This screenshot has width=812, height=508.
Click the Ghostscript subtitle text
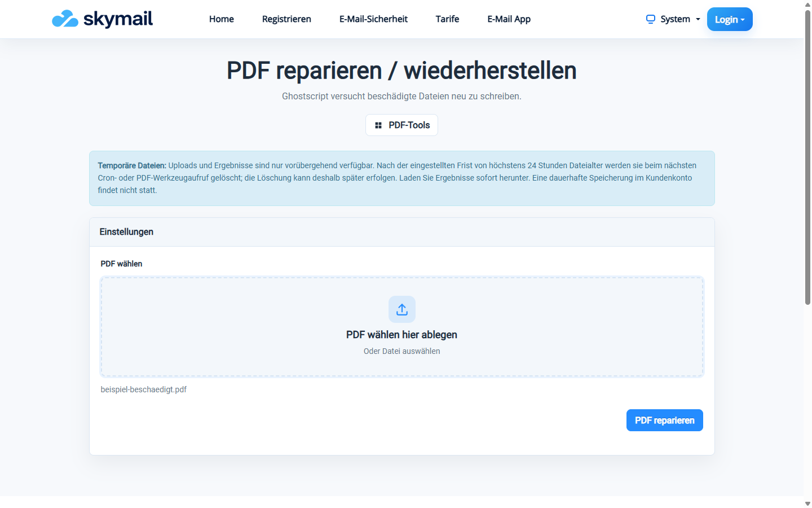pos(401,97)
